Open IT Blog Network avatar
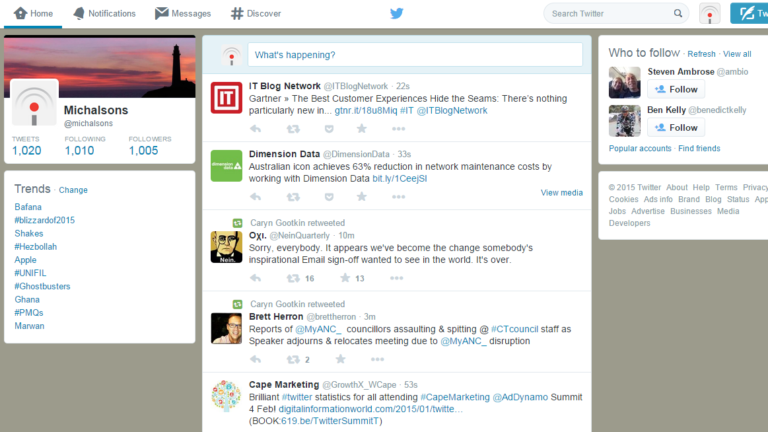 (x=226, y=97)
